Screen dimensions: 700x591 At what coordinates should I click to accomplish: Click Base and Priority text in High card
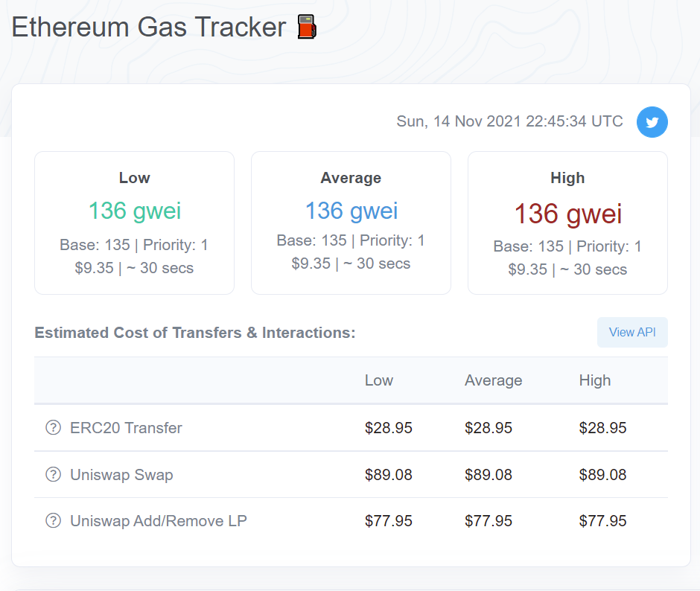[567, 246]
